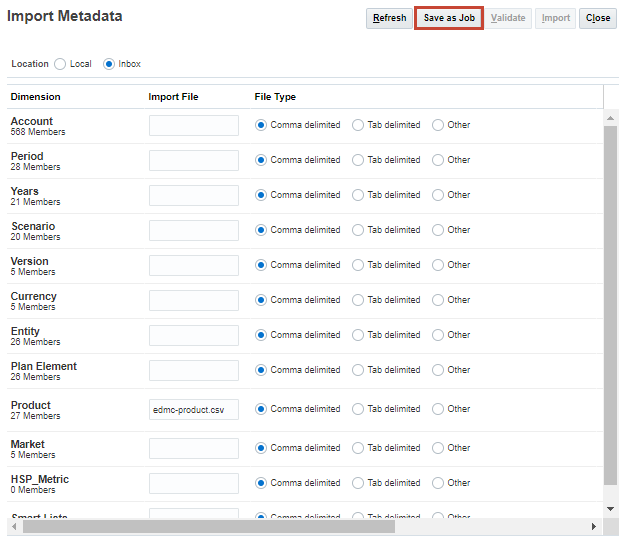Select Comma delimited for Plan Element
Screen dimensions: 626x543
[261, 370]
